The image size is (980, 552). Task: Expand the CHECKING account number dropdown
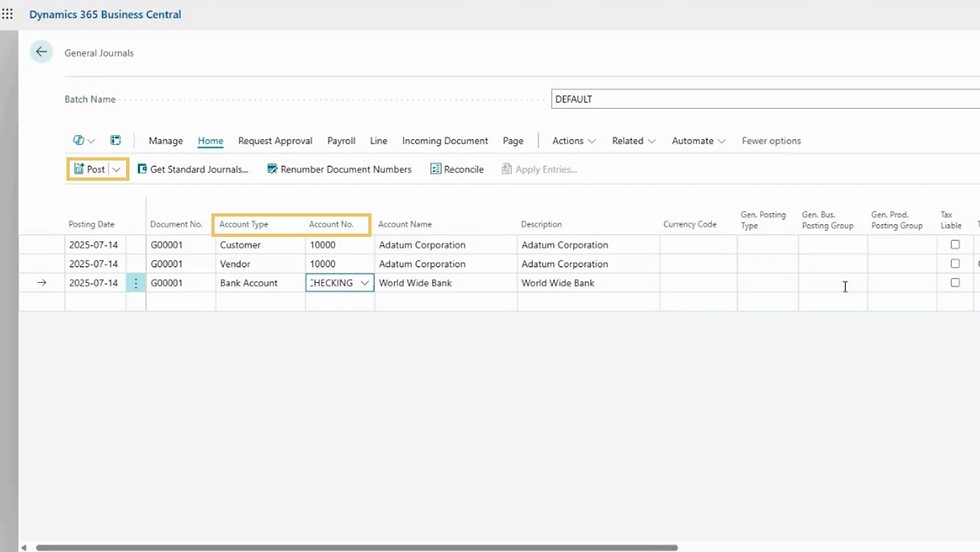coord(364,283)
